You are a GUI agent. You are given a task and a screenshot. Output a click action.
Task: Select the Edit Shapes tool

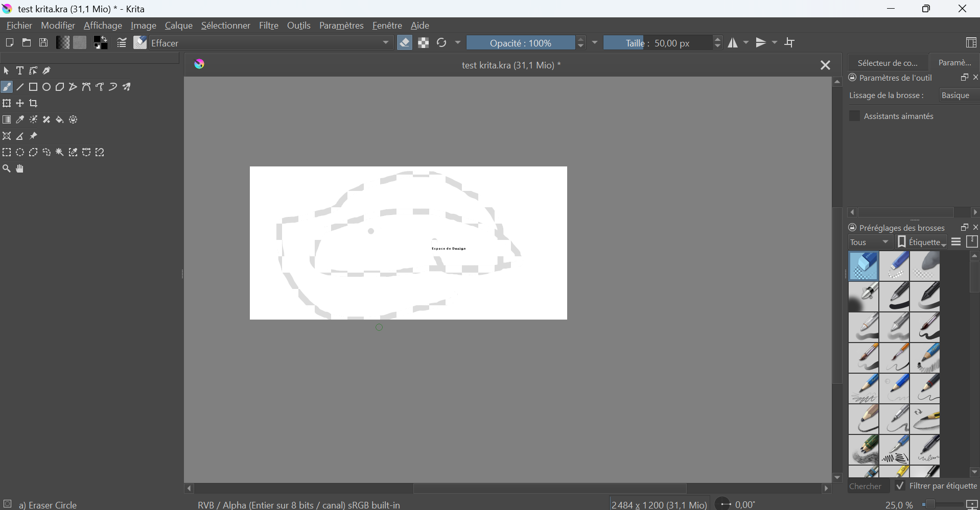point(33,71)
